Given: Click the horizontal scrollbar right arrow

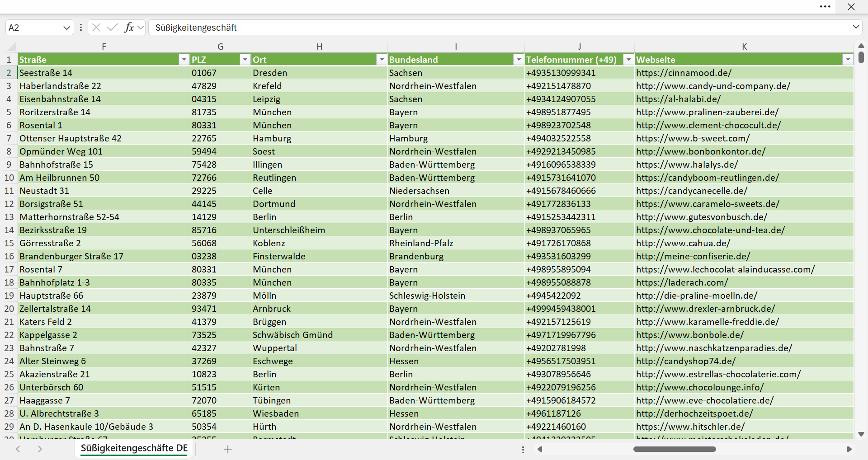Looking at the screenshot, I should point(849,449).
